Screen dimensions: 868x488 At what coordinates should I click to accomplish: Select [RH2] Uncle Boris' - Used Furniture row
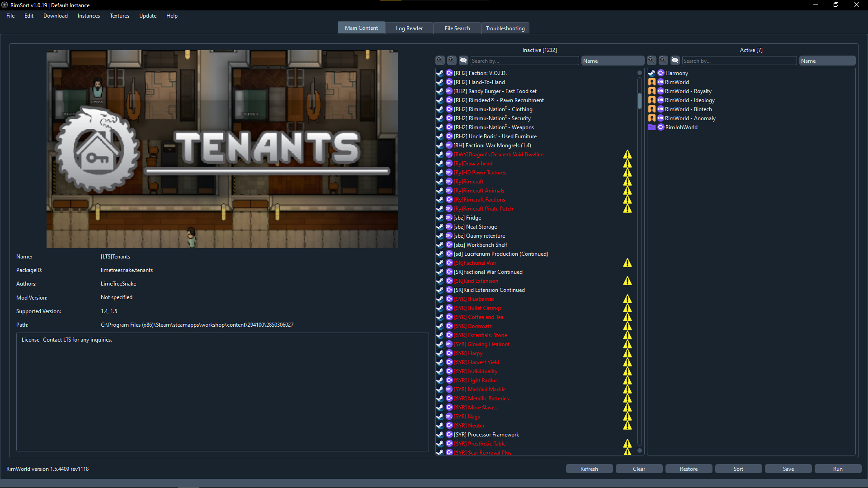536,136
